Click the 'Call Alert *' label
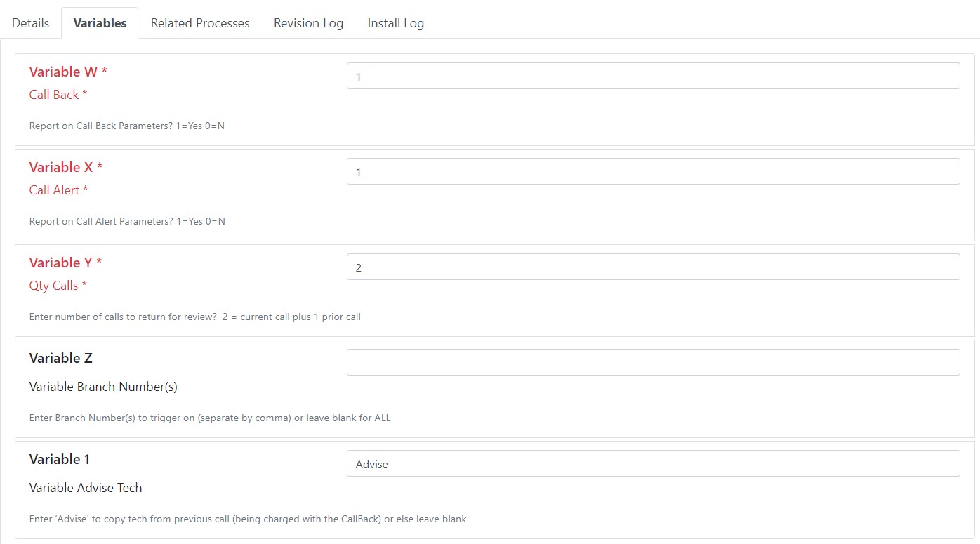This screenshot has width=980, height=544. pyautogui.click(x=59, y=190)
